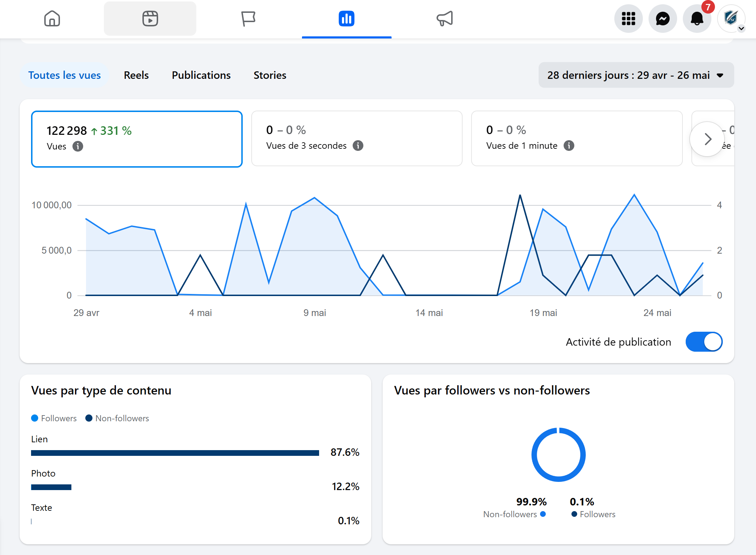
Task: Open the Reels video icon in top bar
Action: (x=150, y=19)
